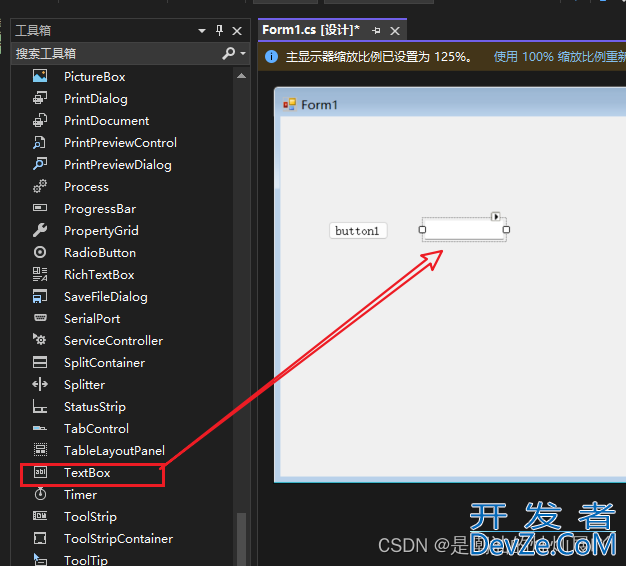Select the SerialPort label
Image resolution: width=626 pixels, height=566 pixels.
[x=92, y=319]
